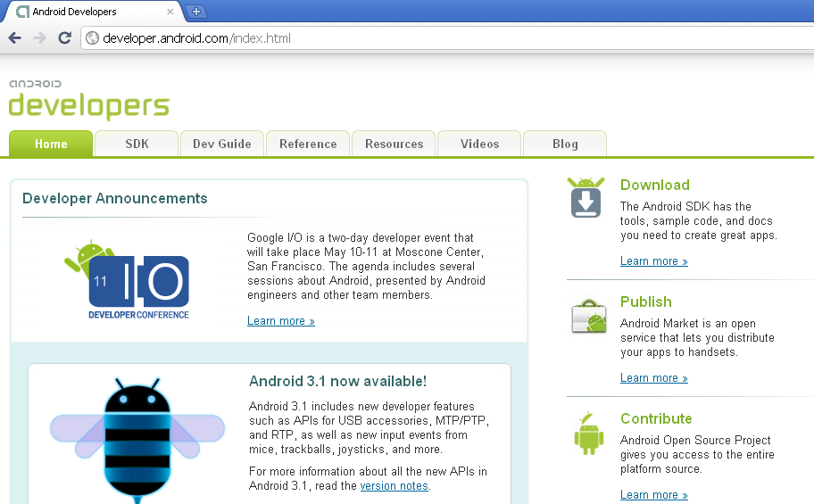
Task: Click the Publish market bag icon
Action: (589, 316)
